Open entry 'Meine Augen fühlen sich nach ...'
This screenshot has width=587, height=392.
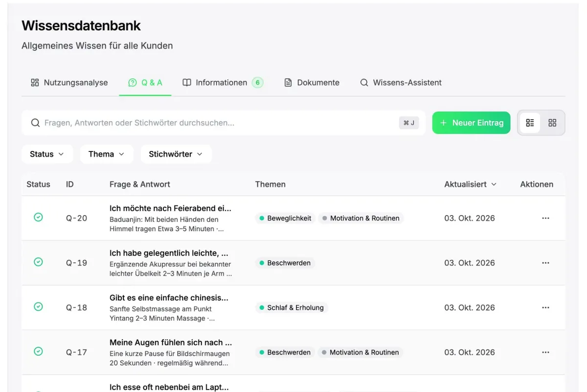coord(171,343)
